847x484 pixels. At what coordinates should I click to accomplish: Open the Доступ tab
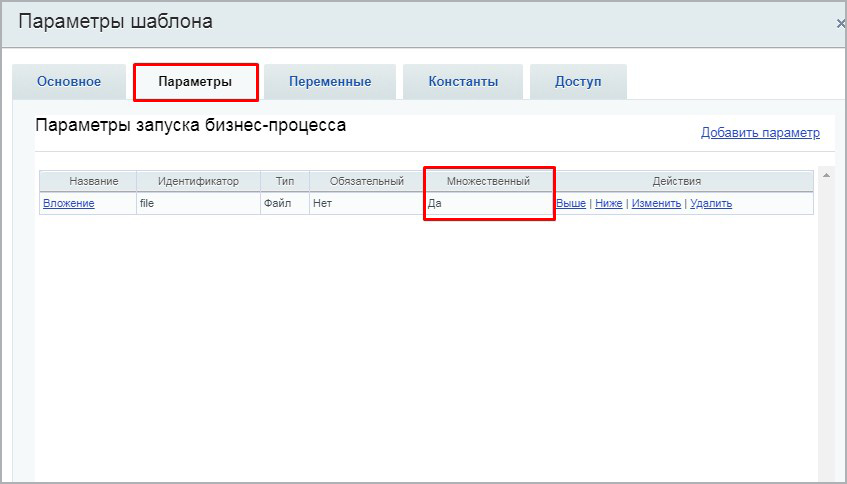[578, 82]
